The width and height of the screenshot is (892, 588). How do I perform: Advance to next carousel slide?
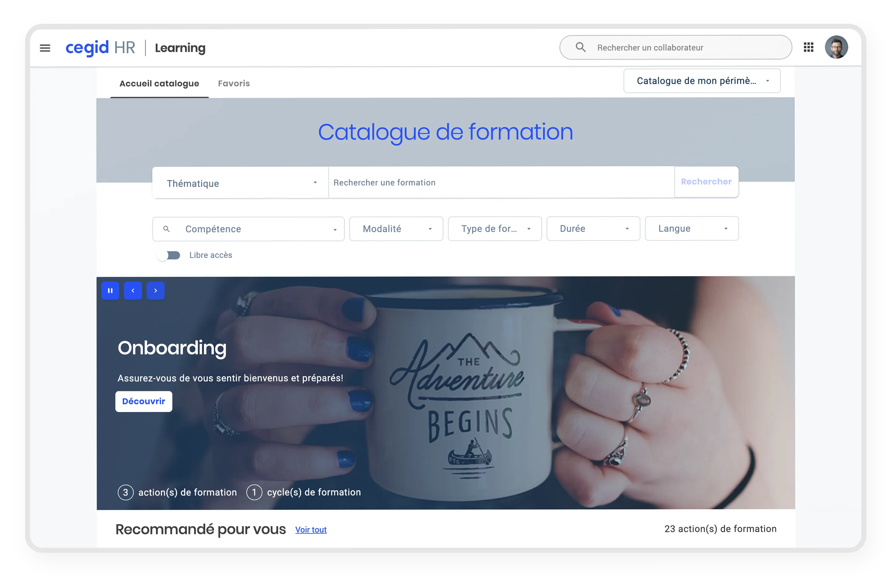coord(155,291)
